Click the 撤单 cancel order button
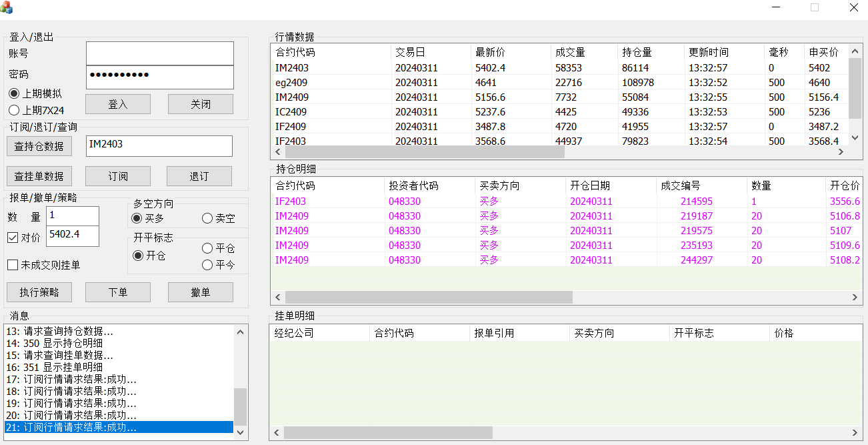868x445 pixels. click(x=200, y=292)
